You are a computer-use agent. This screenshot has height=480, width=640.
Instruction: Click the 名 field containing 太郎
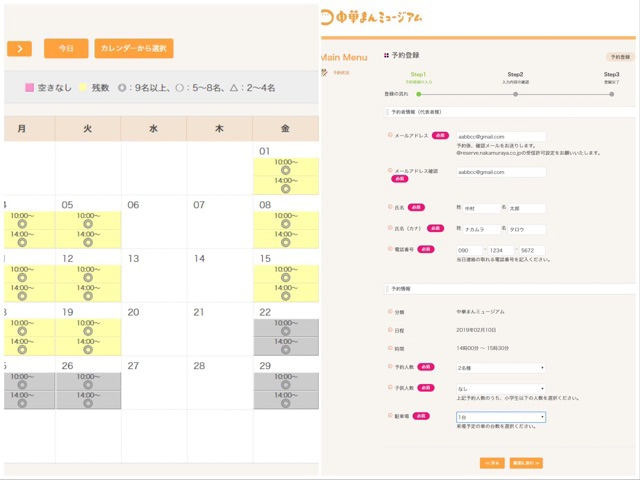527,208
